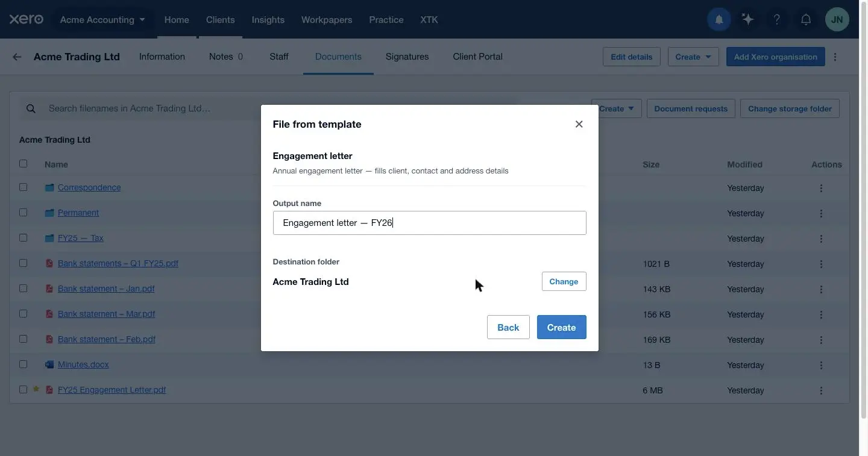
Task: Toggle the select-all checkbox in the header
Action: (23, 164)
